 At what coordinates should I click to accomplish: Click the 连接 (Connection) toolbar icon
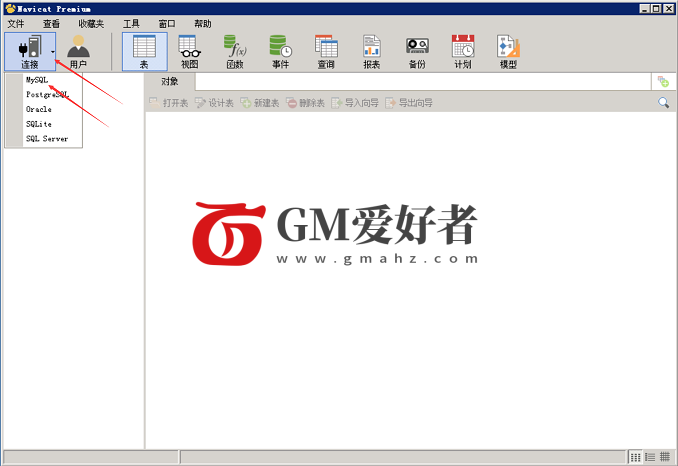click(29, 50)
